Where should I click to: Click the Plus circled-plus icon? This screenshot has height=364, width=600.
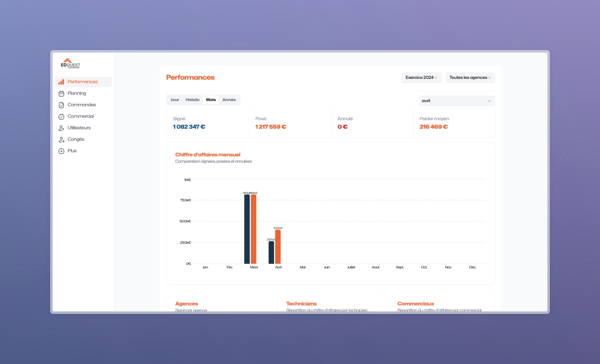61,151
